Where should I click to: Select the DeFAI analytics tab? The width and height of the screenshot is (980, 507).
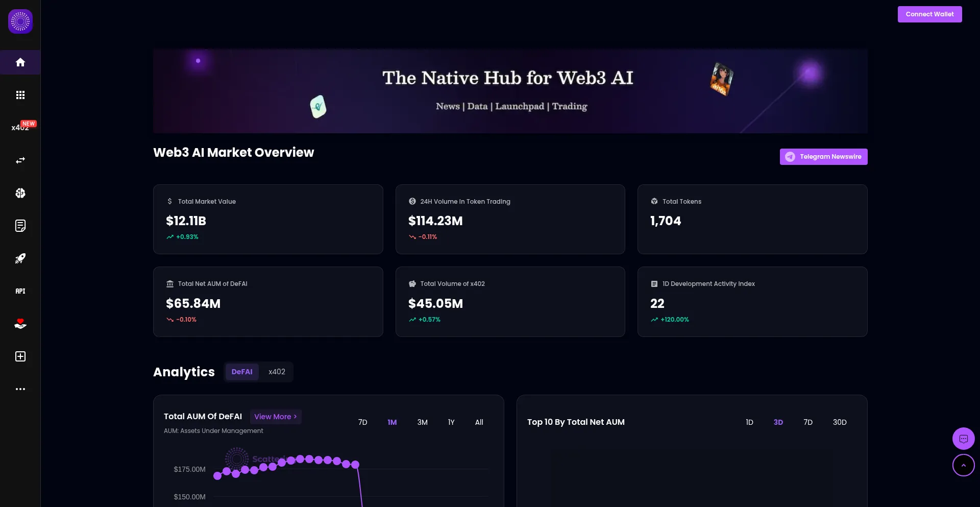tap(242, 372)
